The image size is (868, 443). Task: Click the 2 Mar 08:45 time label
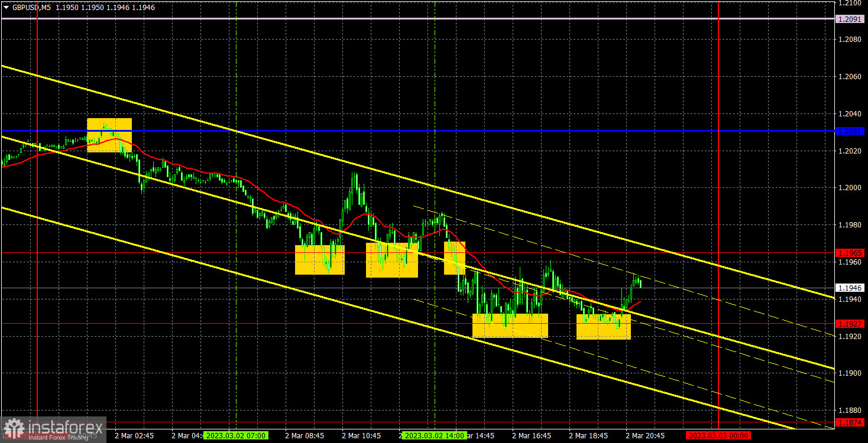(305, 436)
